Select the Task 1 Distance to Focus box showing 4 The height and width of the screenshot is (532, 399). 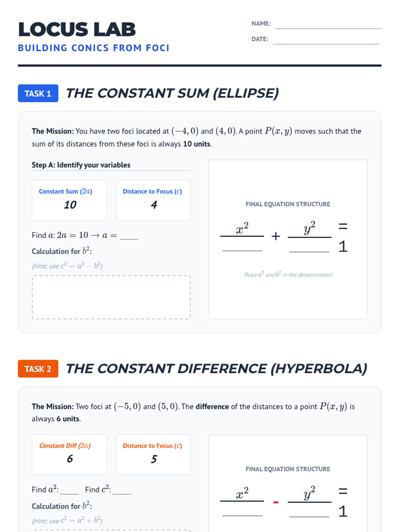click(x=153, y=200)
